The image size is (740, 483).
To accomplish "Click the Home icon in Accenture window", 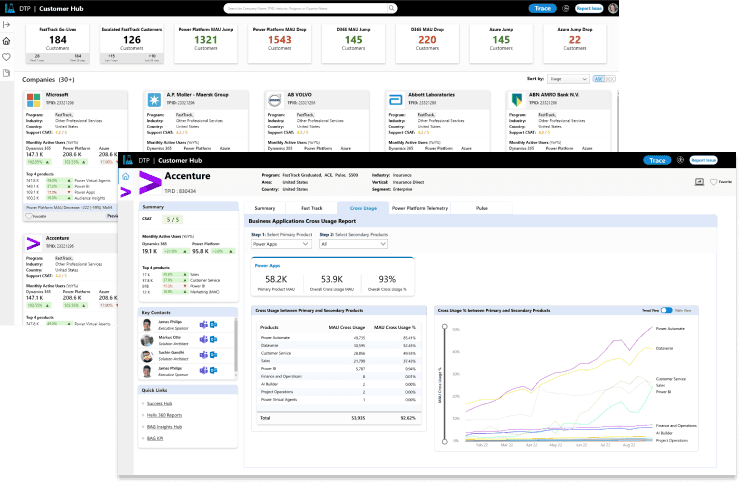I will coord(126,177).
